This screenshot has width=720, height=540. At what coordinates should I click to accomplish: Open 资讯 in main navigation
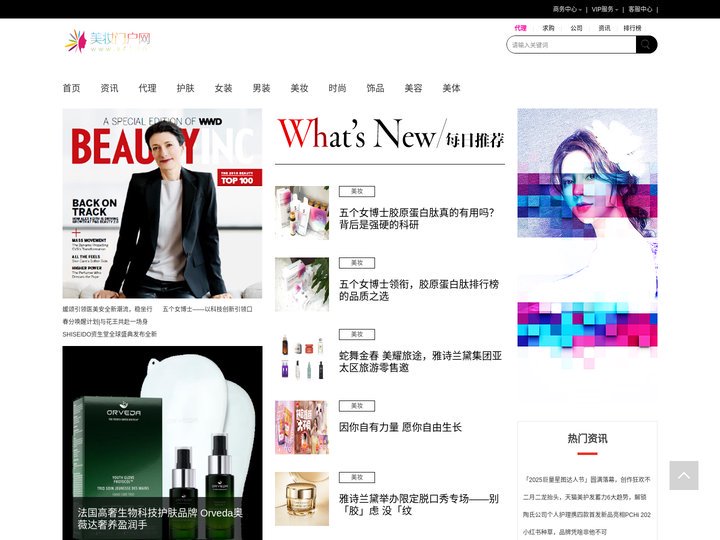(109, 88)
